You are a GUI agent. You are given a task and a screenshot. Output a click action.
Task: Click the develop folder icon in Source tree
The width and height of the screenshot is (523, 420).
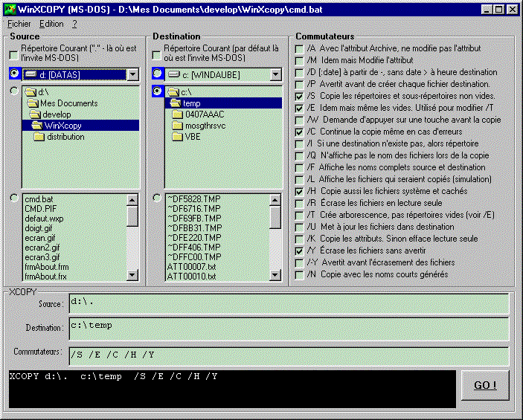(x=35, y=114)
